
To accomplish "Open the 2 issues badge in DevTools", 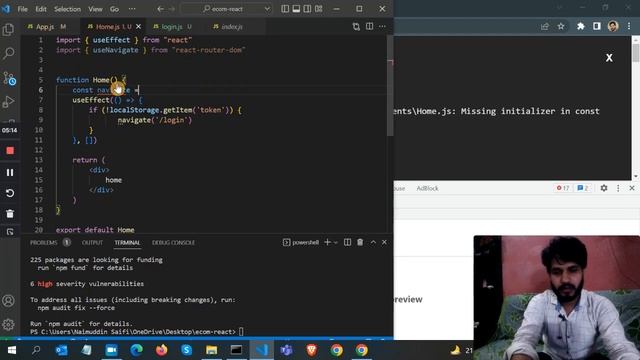I will 582,188.
